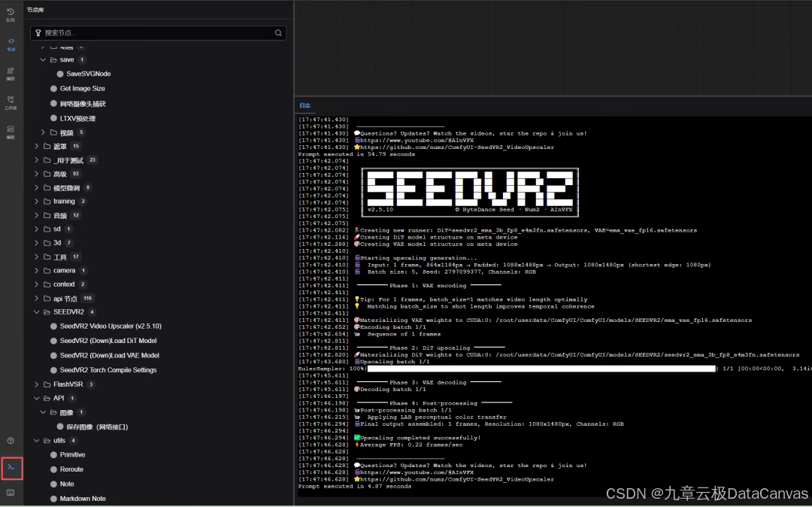The height and width of the screenshot is (507, 812).
Task: Click 'Prompt executed in 4.87 seconds' log line
Action: [x=355, y=486]
